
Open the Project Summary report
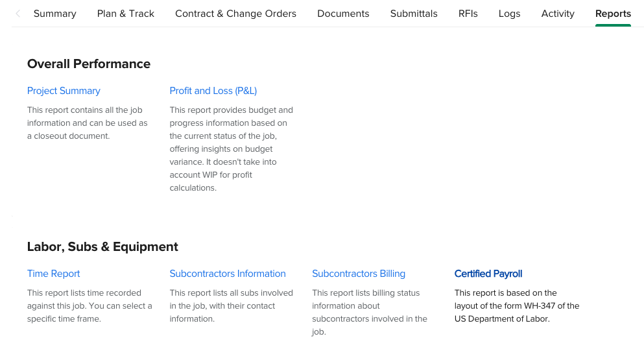[x=64, y=91]
